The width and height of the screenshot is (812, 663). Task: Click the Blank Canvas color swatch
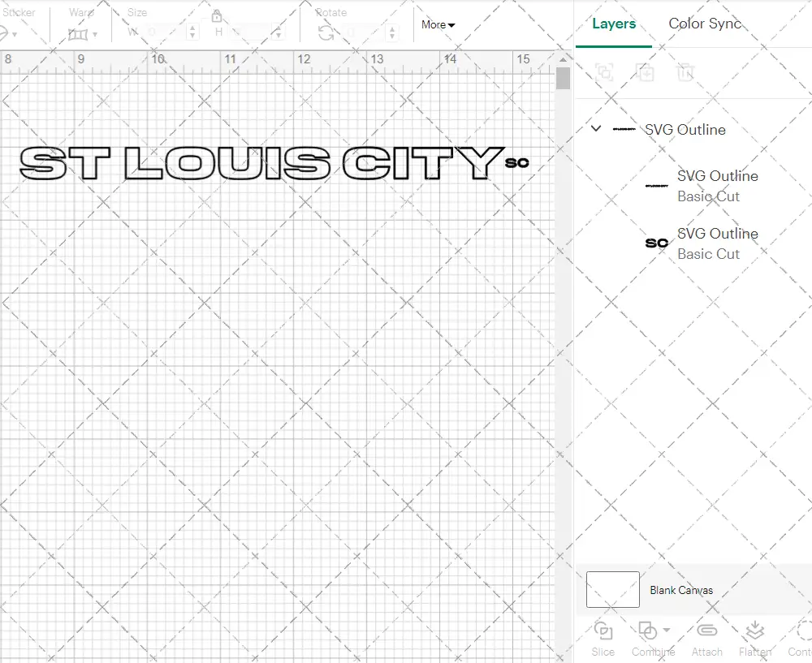pos(613,589)
